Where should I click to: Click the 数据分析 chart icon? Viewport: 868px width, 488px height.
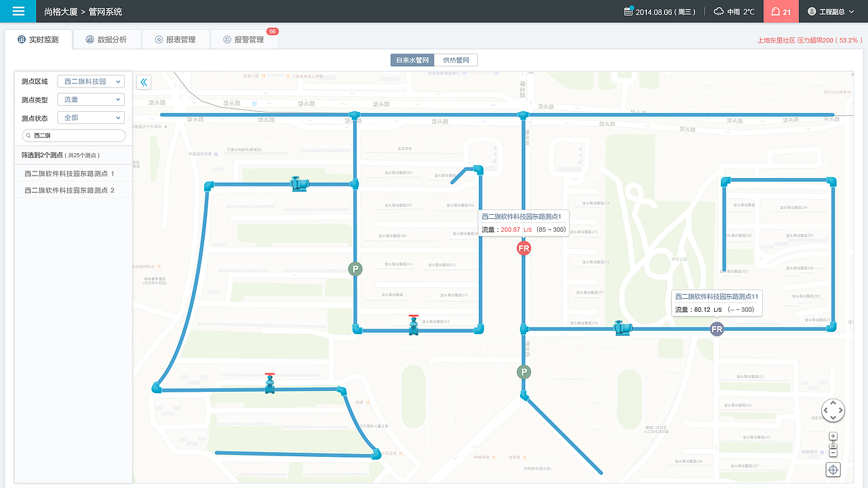click(90, 40)
